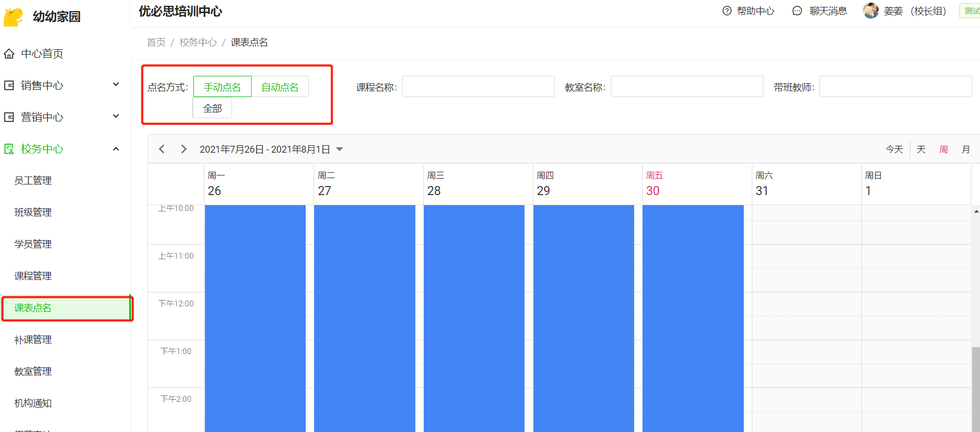Select 自动点名 roll call mode

click(280, 87)
